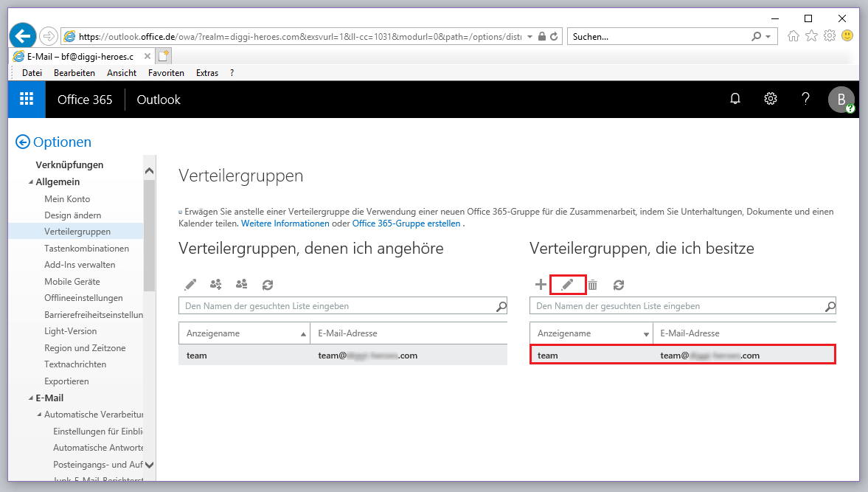The width and height of the screenshot is (868, 492).
Task: Add a new owned distribution group
Action: tap(541, 285)
